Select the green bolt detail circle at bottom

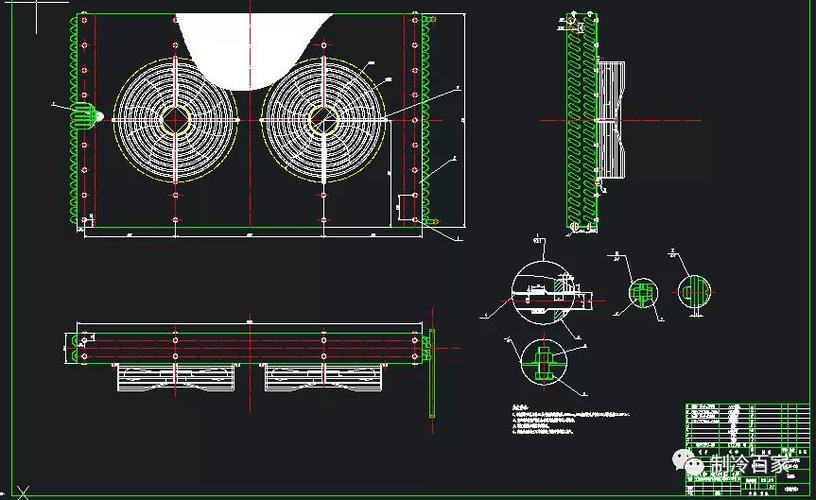click(543, 362)
